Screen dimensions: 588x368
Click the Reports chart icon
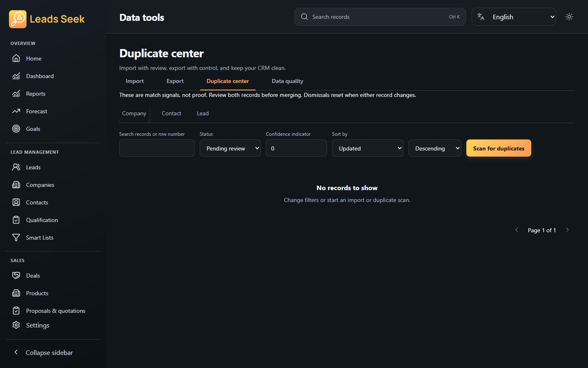[x=16, y=94]
